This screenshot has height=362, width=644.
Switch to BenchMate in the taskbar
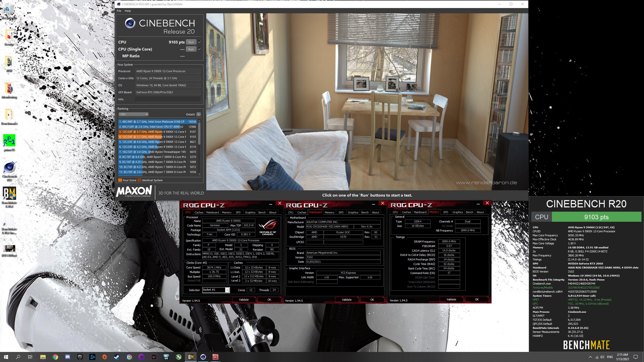coord(191,357)
